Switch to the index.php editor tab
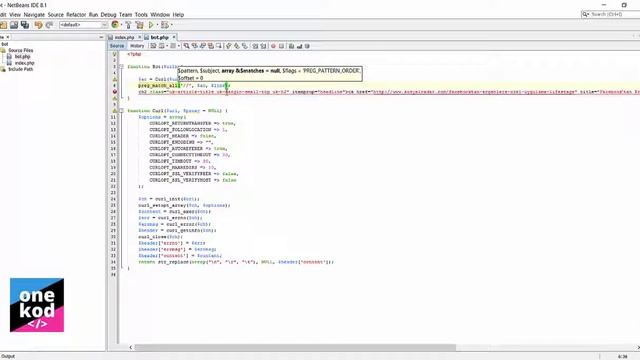The image size is (640, 360). [x=124, y=37]
